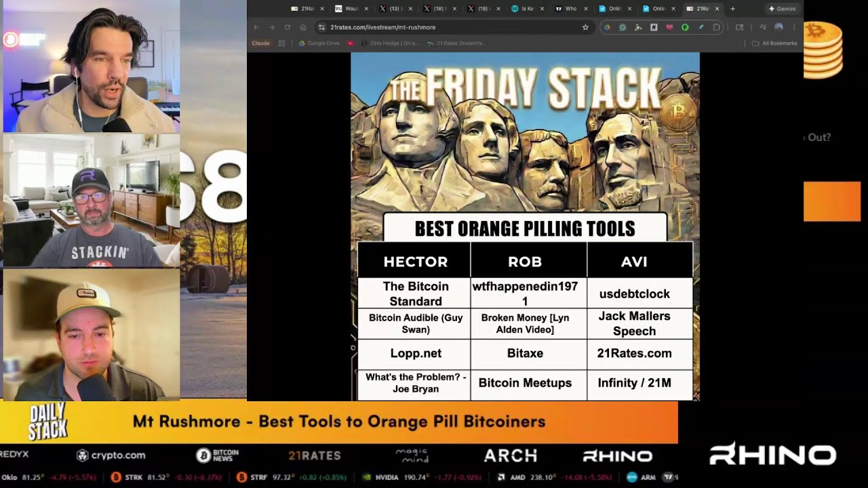Image resolution: width=868 pixels, height=488 pixels.
Task: Click the 'Lopp.net' cell
Action: click(x=416, y=353)
